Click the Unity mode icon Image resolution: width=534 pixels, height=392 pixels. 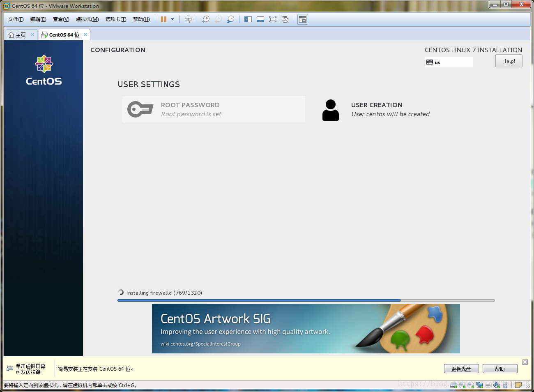click(x=285, y=19)
